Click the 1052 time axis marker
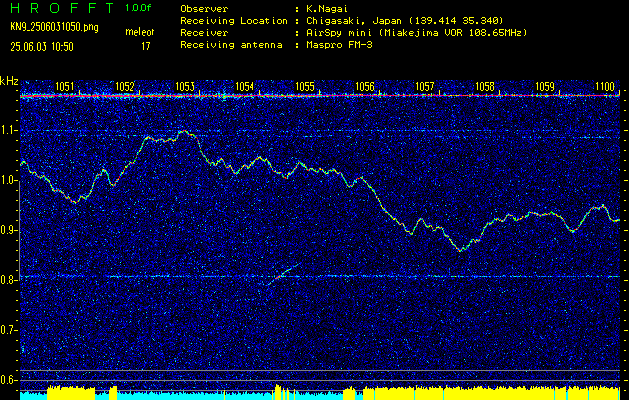 (124, 86)
